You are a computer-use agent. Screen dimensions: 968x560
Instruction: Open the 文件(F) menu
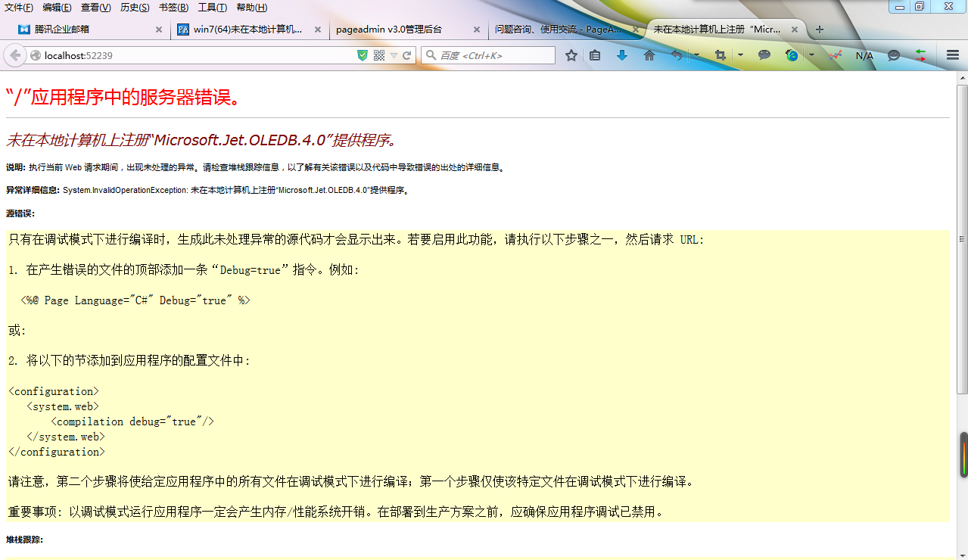(x=19, y=8)
